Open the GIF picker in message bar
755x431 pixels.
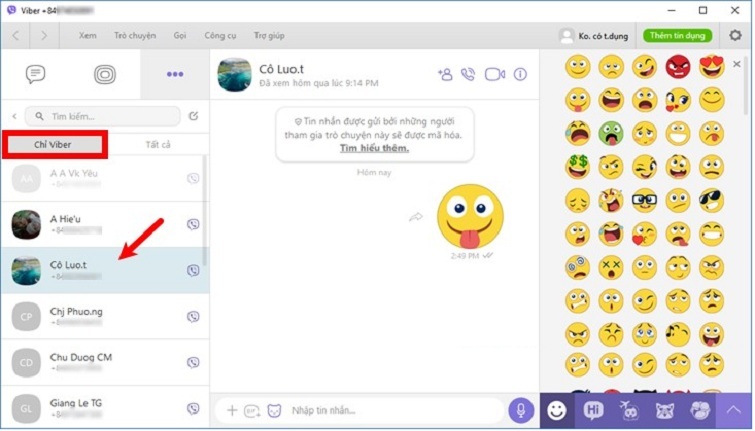(252, 410)
